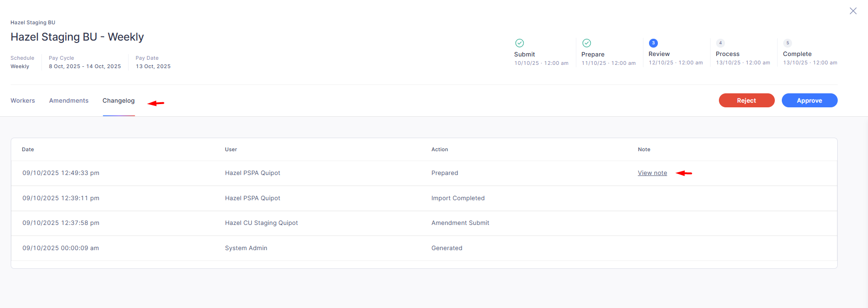Select the Changelog tab
868x308 pixels.
click(x=119, y=101)
